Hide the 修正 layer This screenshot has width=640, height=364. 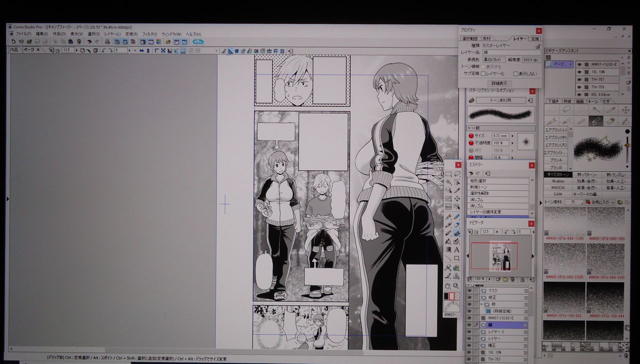(469, 297)
